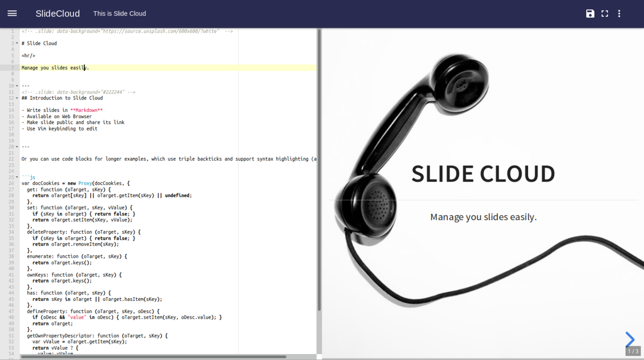This screenshot has width=644, height=360.
Task: Click 'ownKeys: function' code line
Action: [75, 275]
